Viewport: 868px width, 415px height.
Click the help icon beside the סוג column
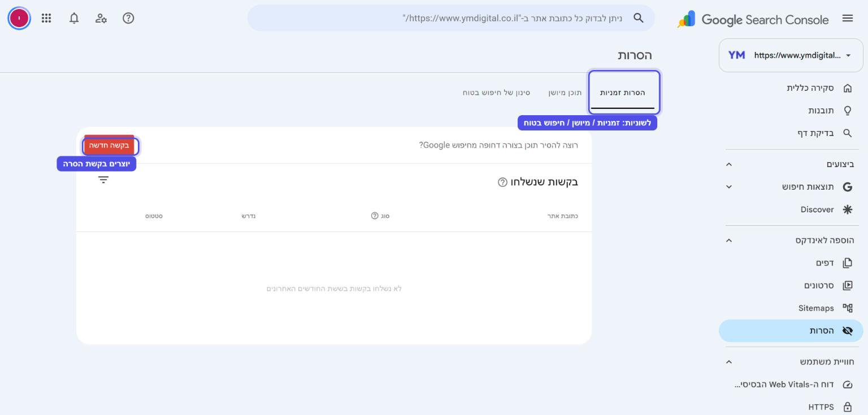pos(374,216)
